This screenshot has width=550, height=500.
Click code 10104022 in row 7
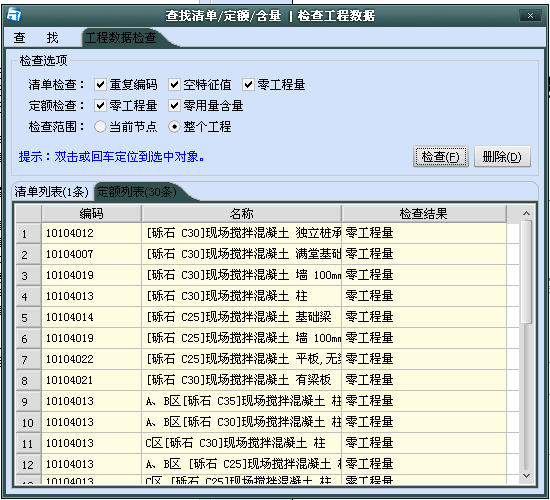click(92, 359)
